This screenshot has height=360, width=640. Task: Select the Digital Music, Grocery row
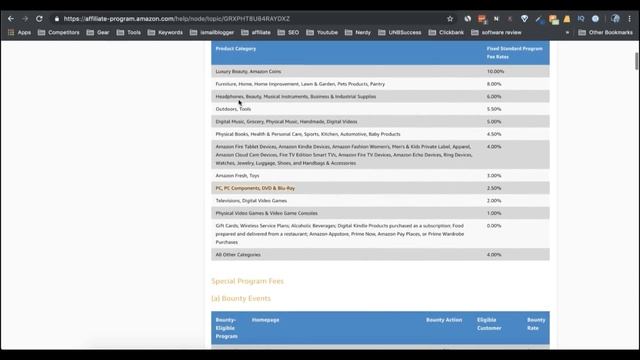[x=380, y=122]
